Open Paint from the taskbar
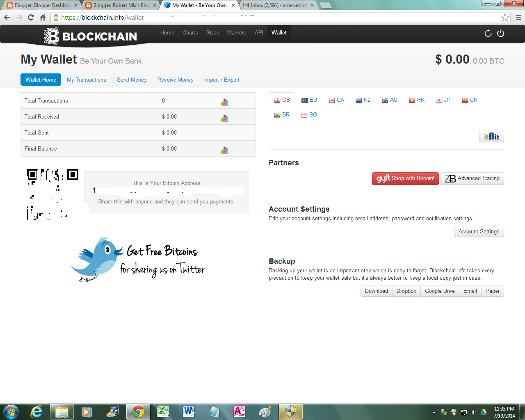The width and height of the screenshot is (525, 420). [265, 412]
